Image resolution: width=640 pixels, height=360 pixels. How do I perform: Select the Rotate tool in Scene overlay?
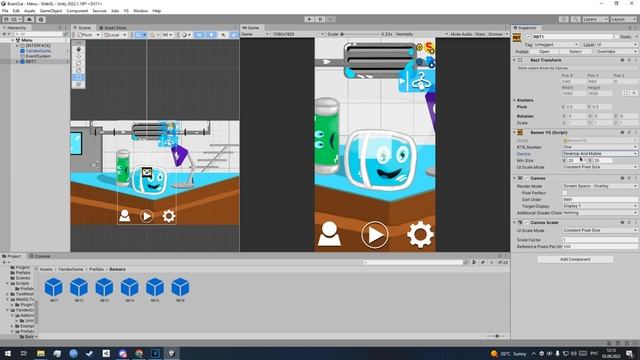78,63
